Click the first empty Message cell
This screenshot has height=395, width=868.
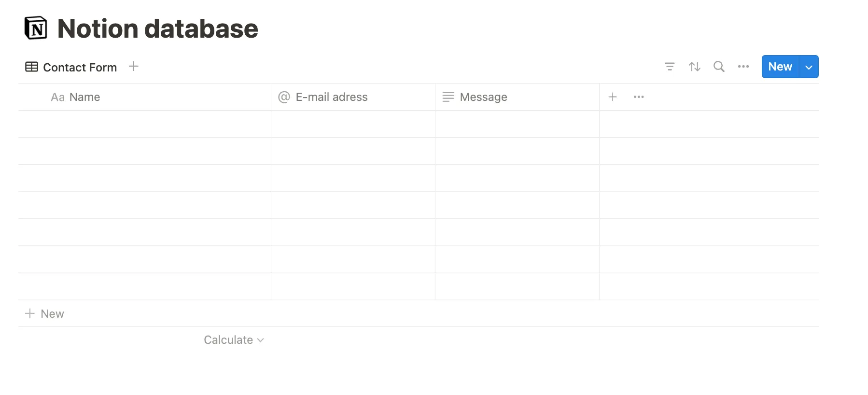coord(517,124)
